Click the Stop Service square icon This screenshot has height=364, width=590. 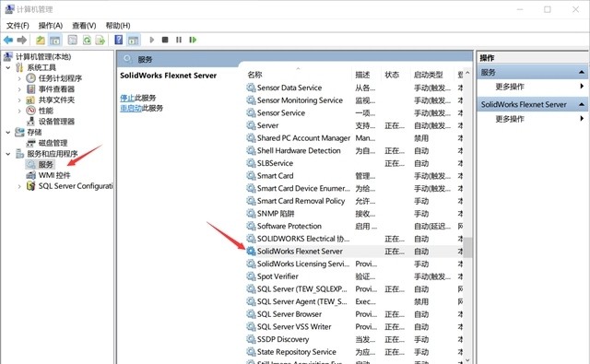pyautogui.click(x=165, y=40)
